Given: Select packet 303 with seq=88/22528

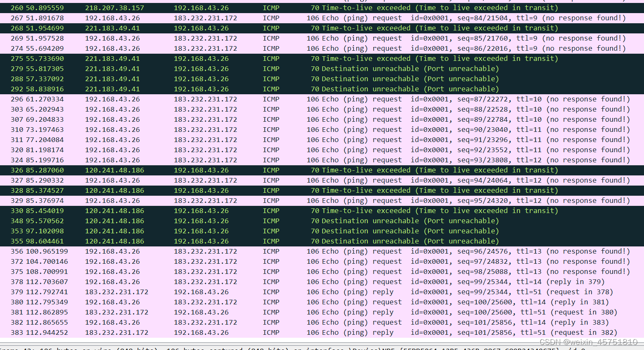Looking at the screenshot, I should click(x=322, y=109).
